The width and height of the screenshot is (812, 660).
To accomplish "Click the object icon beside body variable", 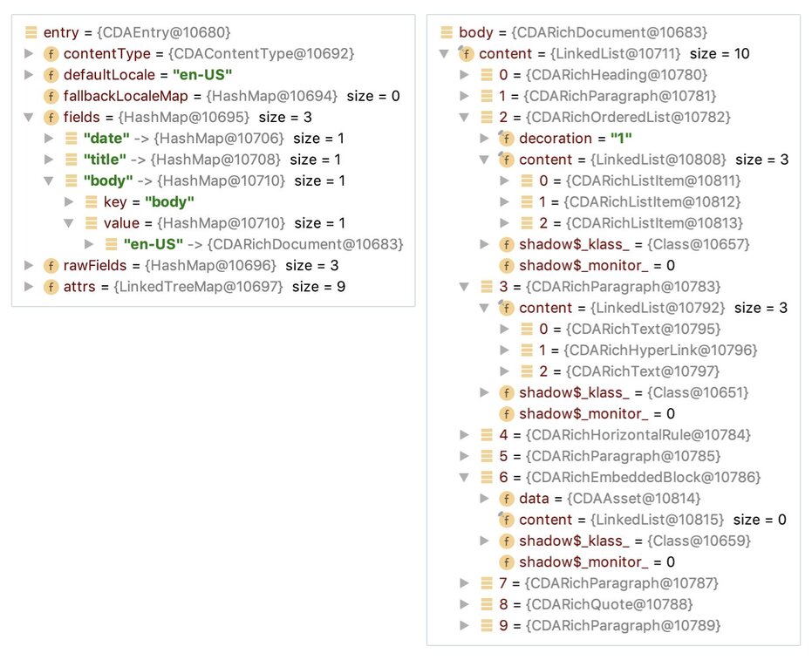I will (447, 33).
